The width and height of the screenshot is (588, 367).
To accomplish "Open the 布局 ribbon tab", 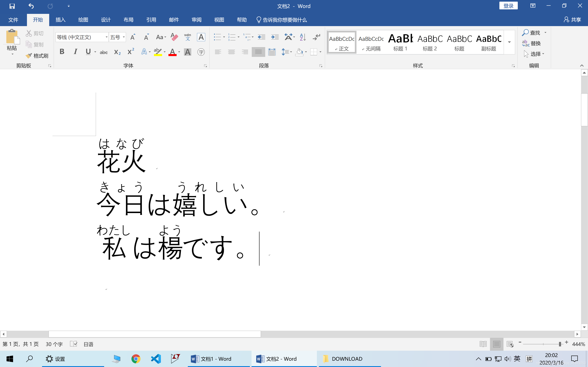I will pos(128,20).
